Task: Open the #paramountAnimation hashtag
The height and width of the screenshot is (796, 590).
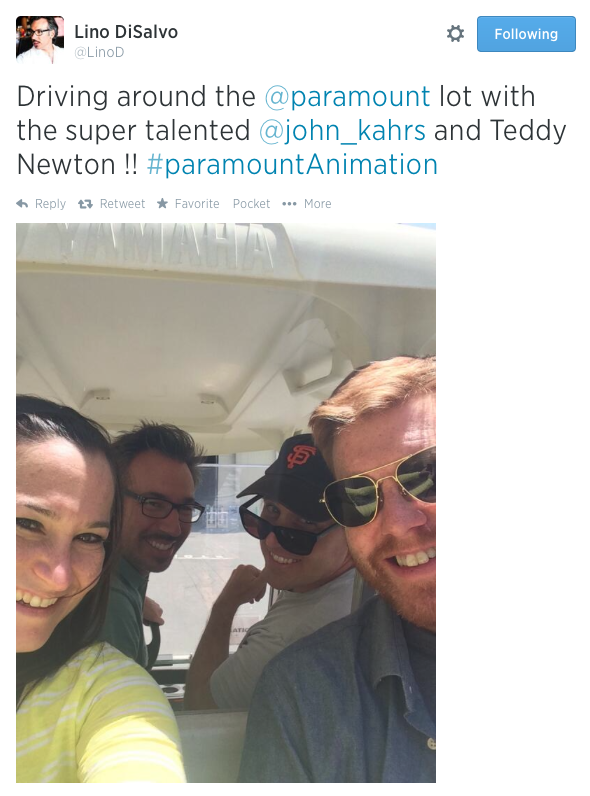Action: tap(292, 164)
